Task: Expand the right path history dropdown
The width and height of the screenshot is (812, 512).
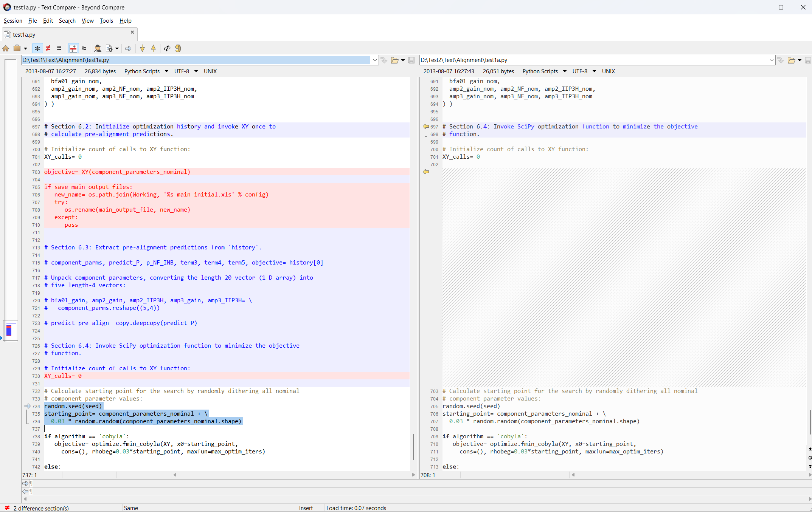Action: 772,60
